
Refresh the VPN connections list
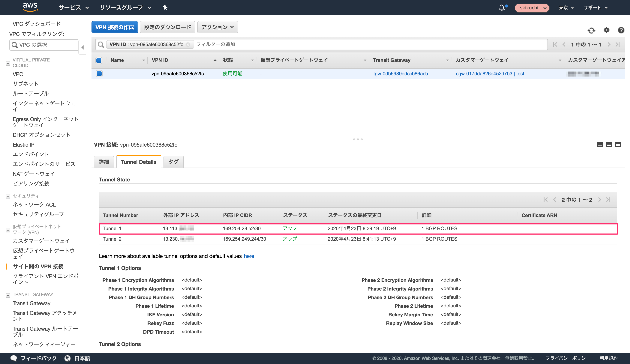592,30
